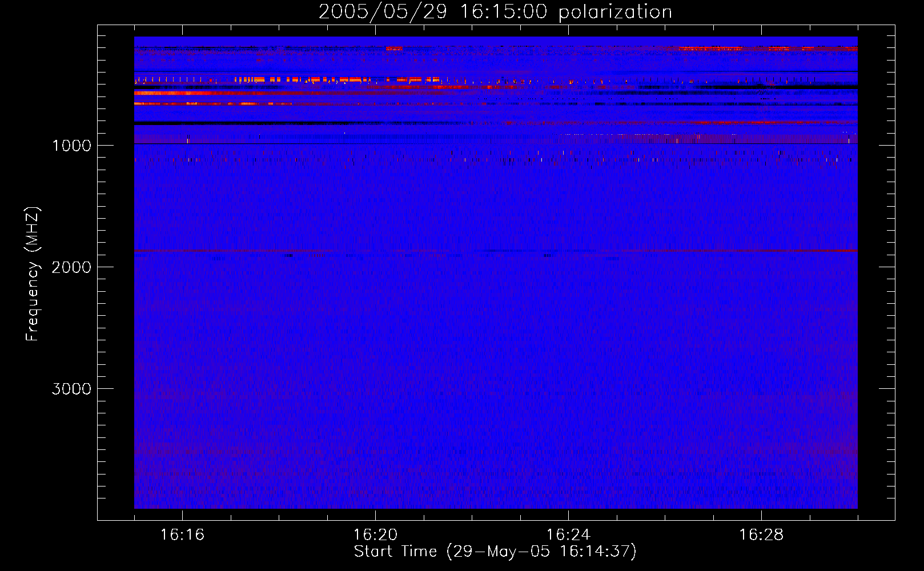This screenshot has width=924, height=571.
Task: Click the "Frequency (MHZ)" axis label
Action: coord(33,274)
